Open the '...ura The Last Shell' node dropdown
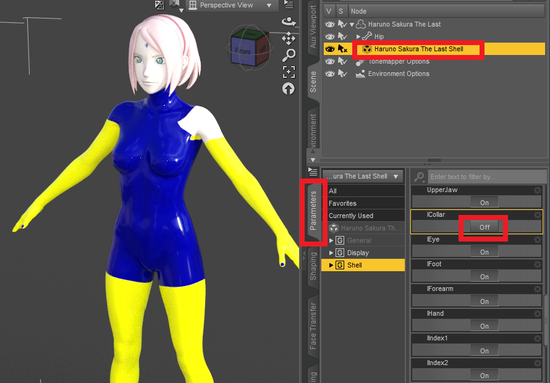This screenshot has width=550, height=383. (363, 176)
